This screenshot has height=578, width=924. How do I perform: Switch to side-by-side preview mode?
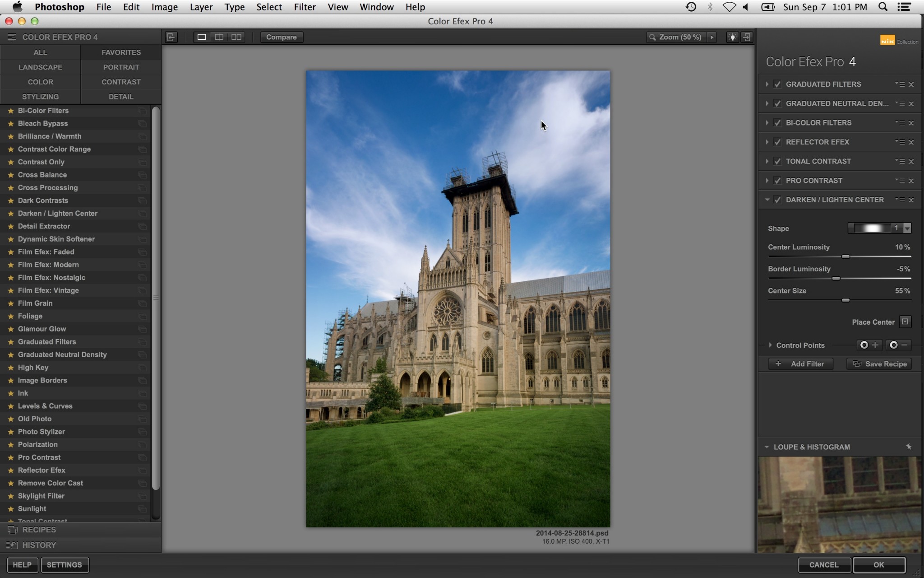pos(236,37)
